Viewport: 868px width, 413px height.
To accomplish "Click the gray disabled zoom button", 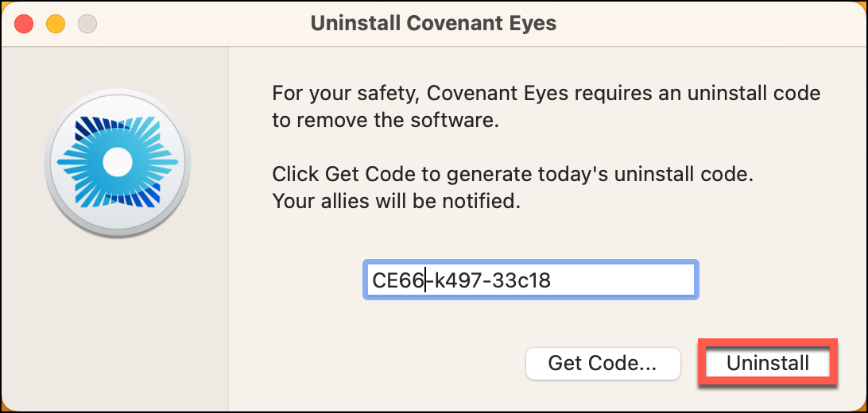I will [x=87, y=24].
